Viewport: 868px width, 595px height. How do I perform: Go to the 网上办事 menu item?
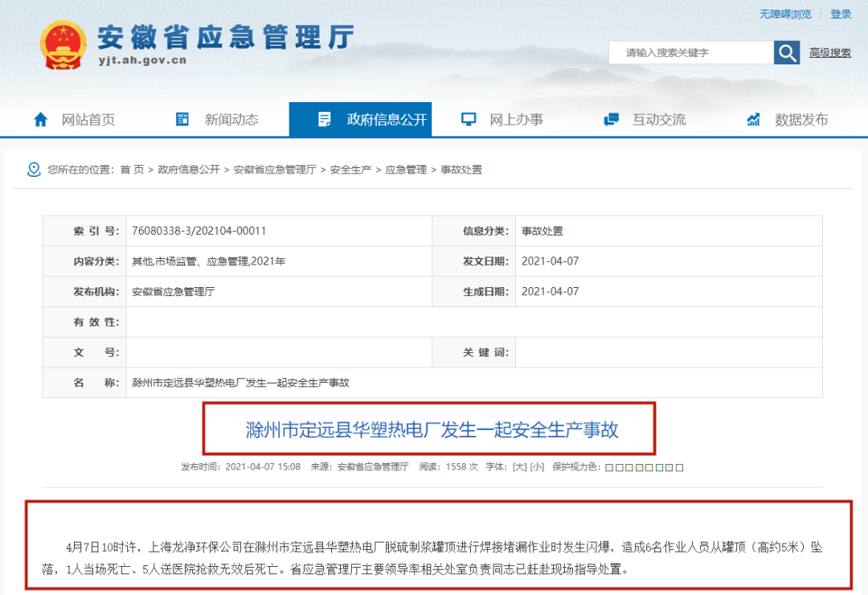click(516, 120)
